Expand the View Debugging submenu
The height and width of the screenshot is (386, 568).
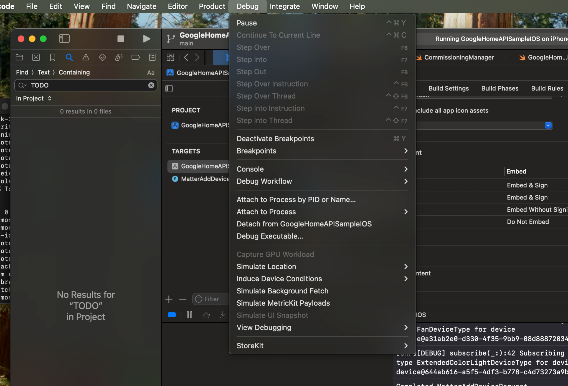pyautogui.click(x=322, y=327)
